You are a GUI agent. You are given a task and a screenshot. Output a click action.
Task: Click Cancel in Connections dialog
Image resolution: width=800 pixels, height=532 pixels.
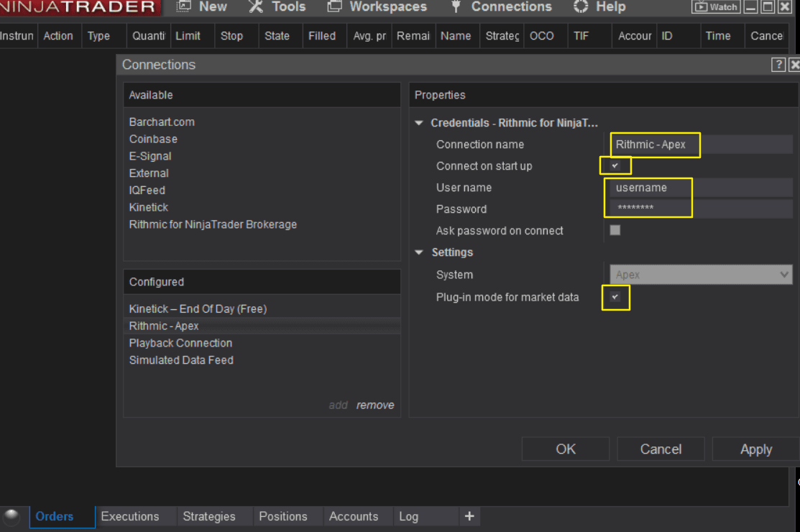point(661,449)
